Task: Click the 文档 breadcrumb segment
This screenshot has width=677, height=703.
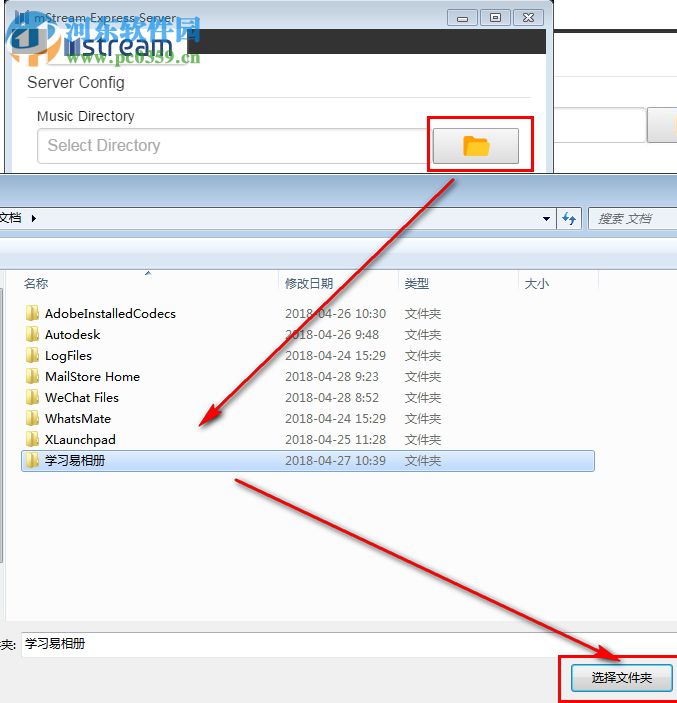Action: tap(11, 218)
